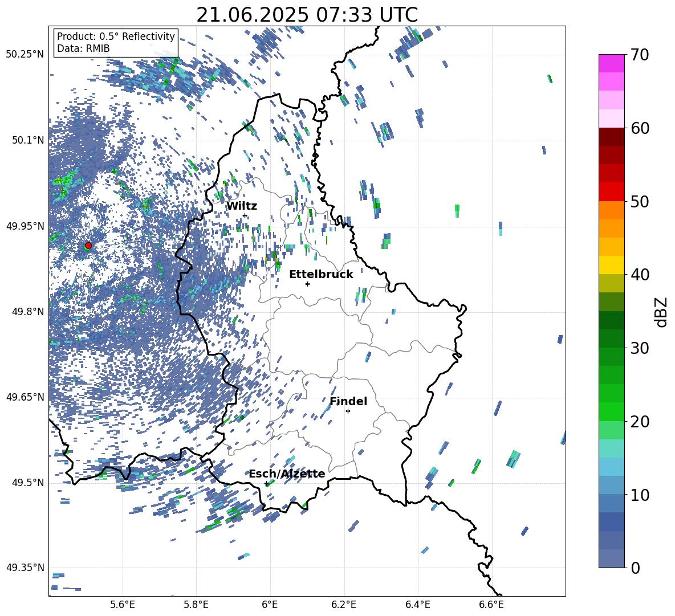Click the Ettelbruck city label
This screenshot has height=616, width=675.
coord(321,275)
